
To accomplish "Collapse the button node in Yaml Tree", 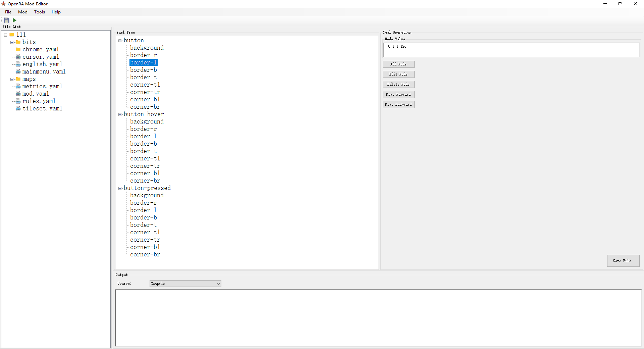I will pyautogui.click(x=120, y=41).
